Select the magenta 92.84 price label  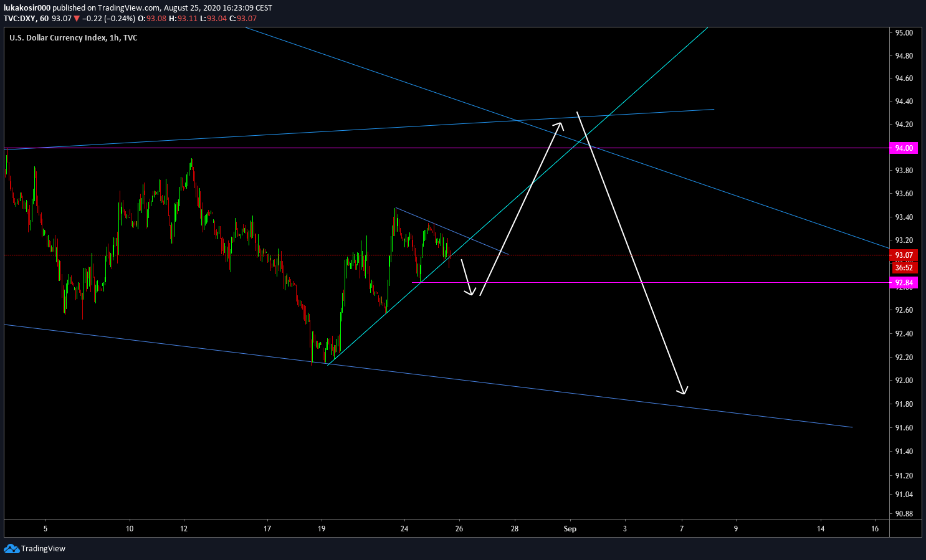pos(904,283)
